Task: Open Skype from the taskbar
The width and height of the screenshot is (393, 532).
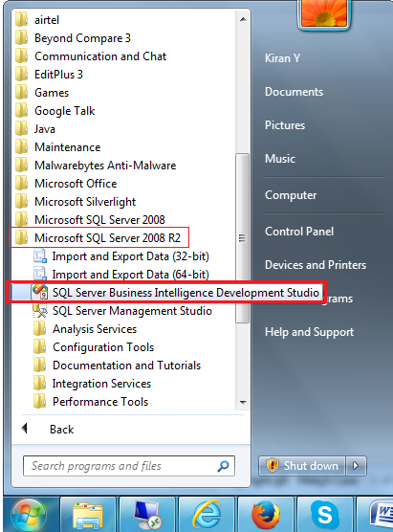Action: tap(324, 515)
